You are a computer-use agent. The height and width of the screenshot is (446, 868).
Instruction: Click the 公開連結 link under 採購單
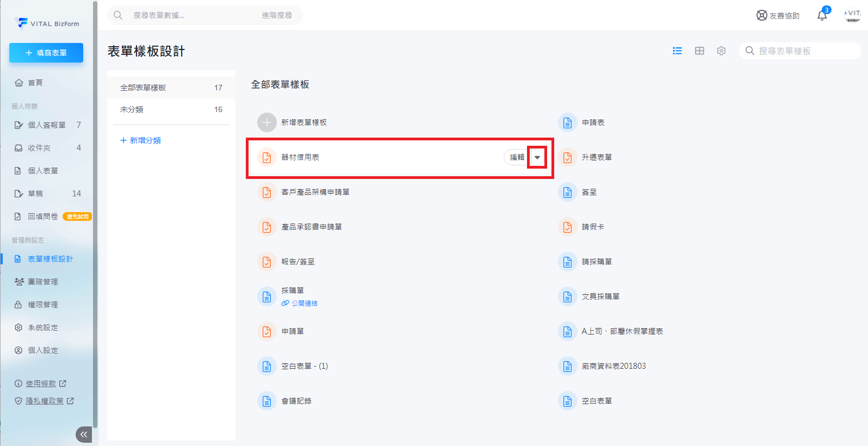[304, 303]
